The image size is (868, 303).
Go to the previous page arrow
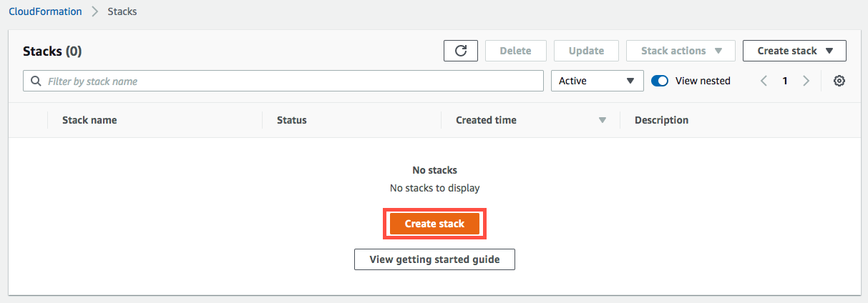[764, 81]
